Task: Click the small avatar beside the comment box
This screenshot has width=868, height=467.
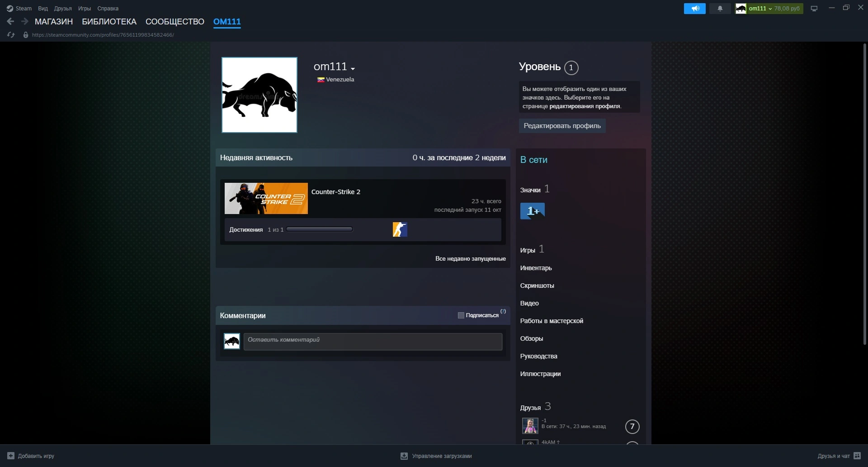Action: (x=232, y=341)
